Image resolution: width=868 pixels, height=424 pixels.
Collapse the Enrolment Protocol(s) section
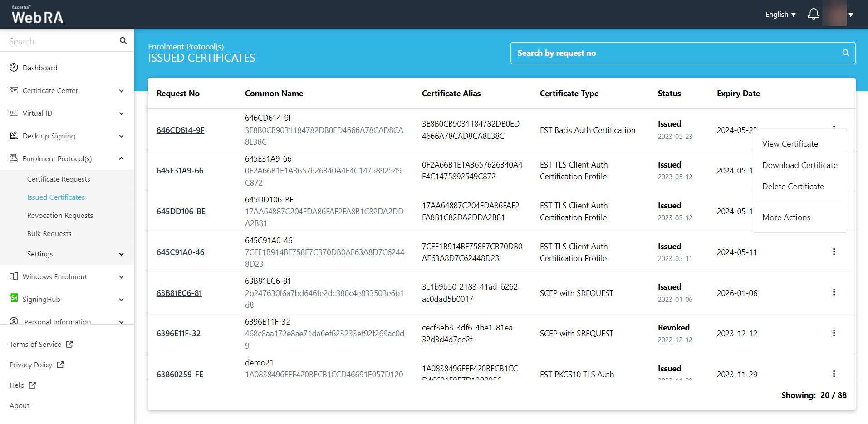pyautogui.click(x=121, y=158)
